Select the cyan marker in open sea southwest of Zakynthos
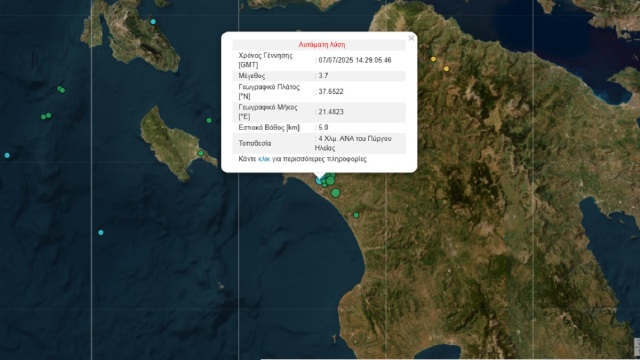The image size is (640, 360). (x=101, y=233)
